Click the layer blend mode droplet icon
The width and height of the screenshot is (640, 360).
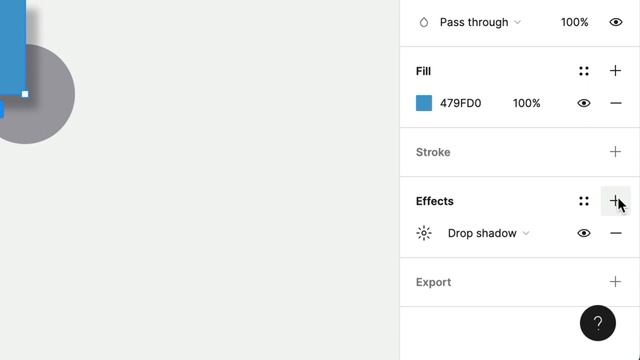[x=424, y=22]
